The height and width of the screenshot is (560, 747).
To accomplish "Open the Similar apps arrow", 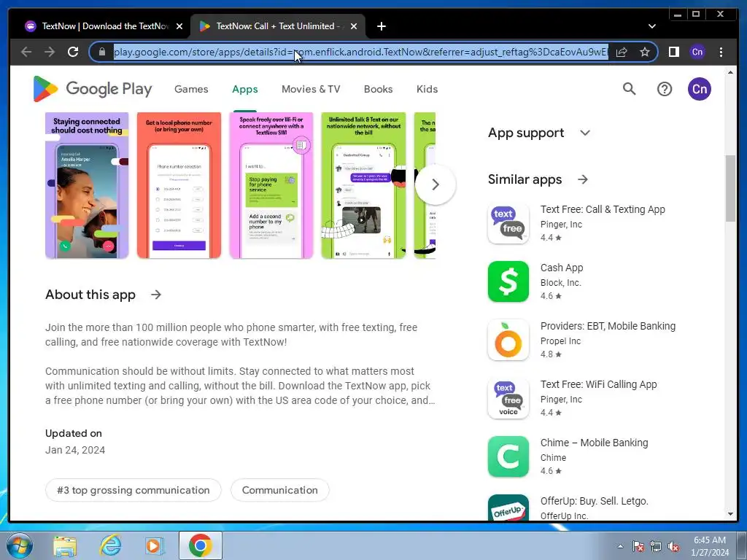I will point(582,179).
